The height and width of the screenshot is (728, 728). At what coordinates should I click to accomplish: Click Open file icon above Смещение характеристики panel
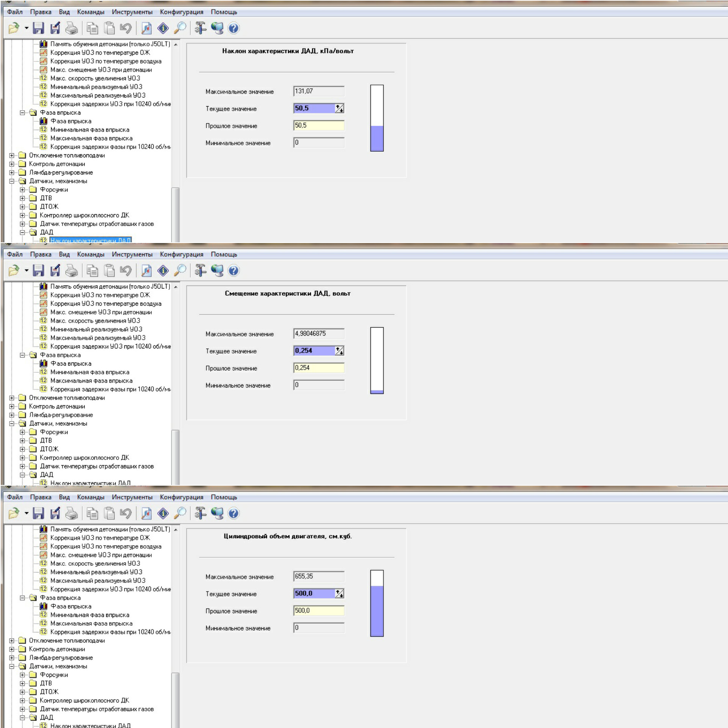(14, 271)
